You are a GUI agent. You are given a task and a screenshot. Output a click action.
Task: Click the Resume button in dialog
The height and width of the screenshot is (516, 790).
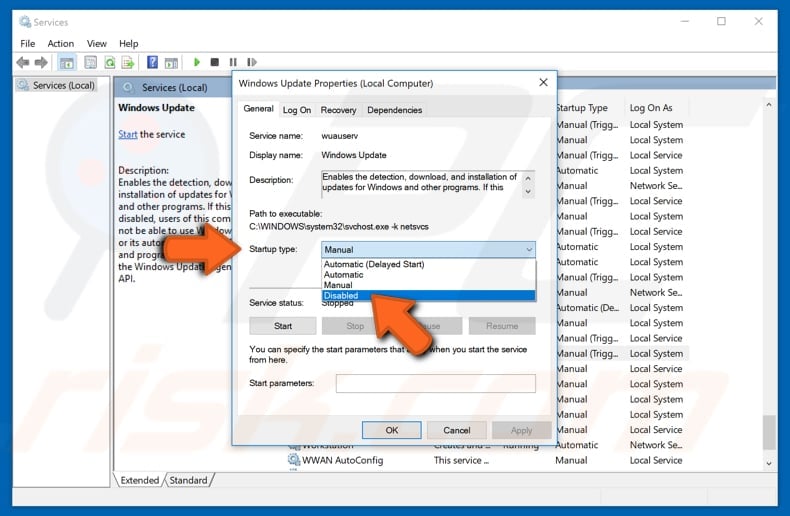[x=502, y=326]
